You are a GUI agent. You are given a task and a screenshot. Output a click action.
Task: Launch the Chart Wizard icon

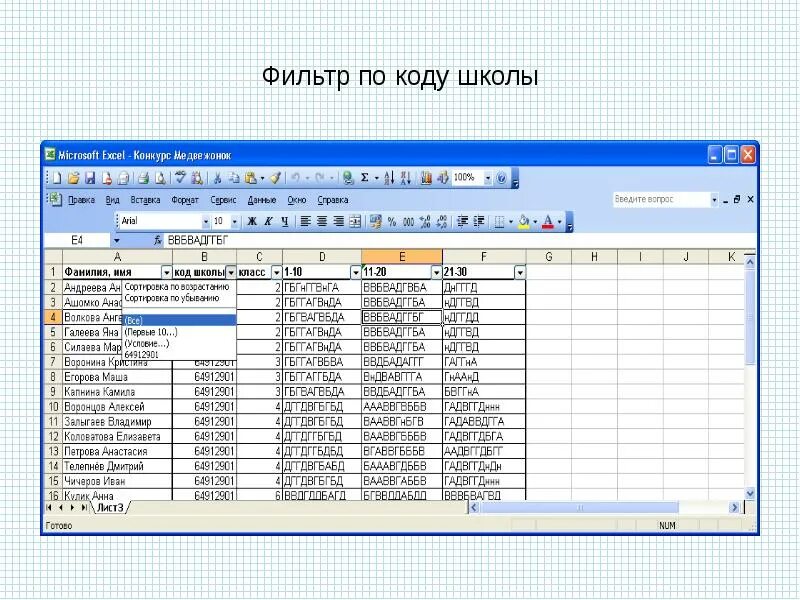click(426, 178)
